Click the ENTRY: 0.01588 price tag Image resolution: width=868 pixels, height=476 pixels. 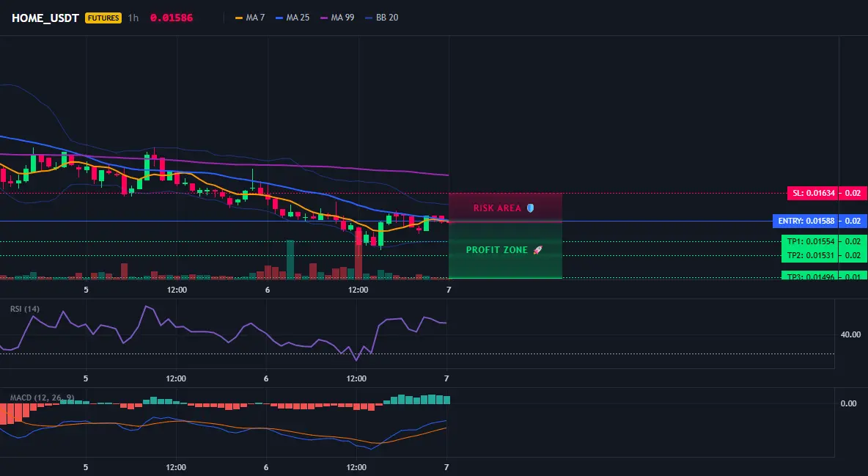(806, 221)
